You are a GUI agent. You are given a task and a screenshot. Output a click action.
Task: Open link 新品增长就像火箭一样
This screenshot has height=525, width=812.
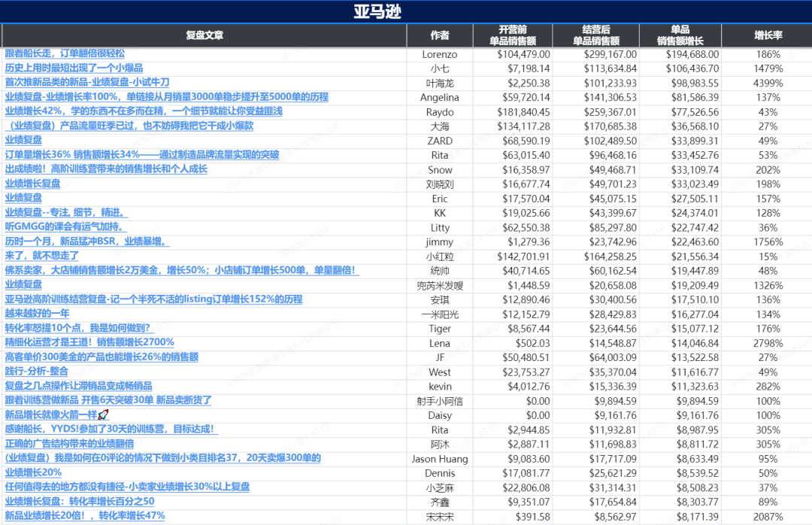point(57,414)
